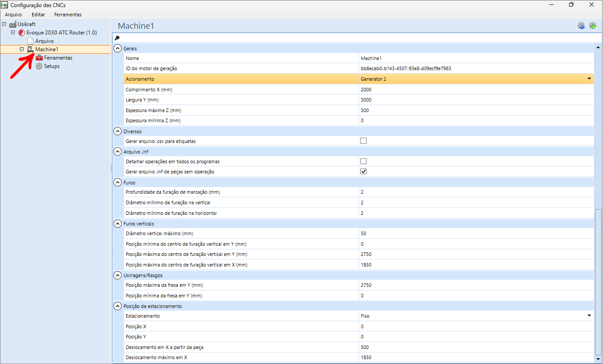Viewport: 603px width, 364px height.
Task: Click the Setups gear icon
Action: (39, 66)
